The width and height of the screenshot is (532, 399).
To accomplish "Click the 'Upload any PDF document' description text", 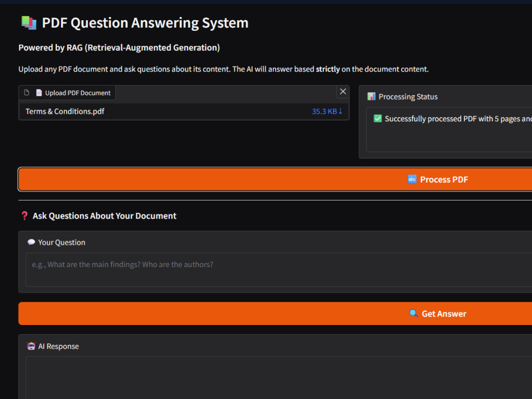I will (x=223, y=69).
